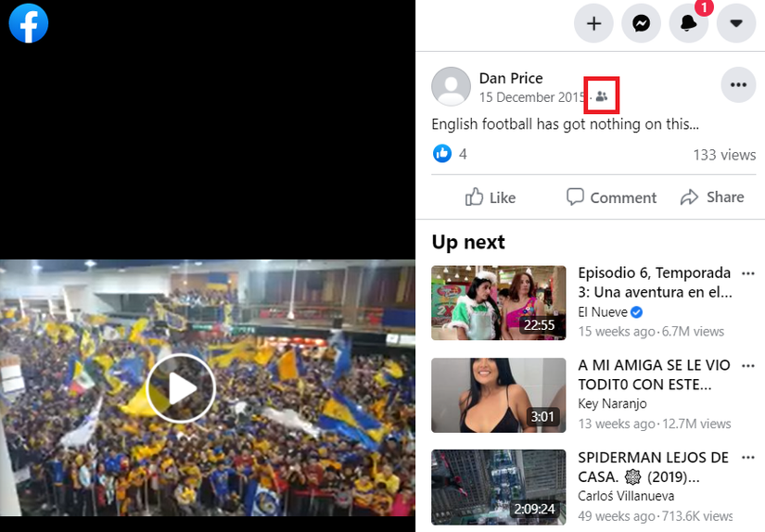Viewport: 765px width, 532px height.
Task: Open Dan Price profile name link
Action: click(x=511, y=78)
